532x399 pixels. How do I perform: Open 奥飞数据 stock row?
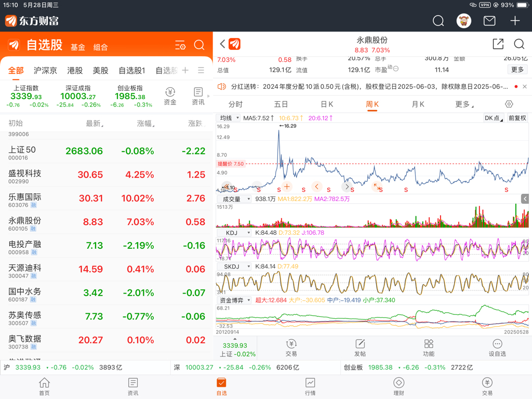106,340
